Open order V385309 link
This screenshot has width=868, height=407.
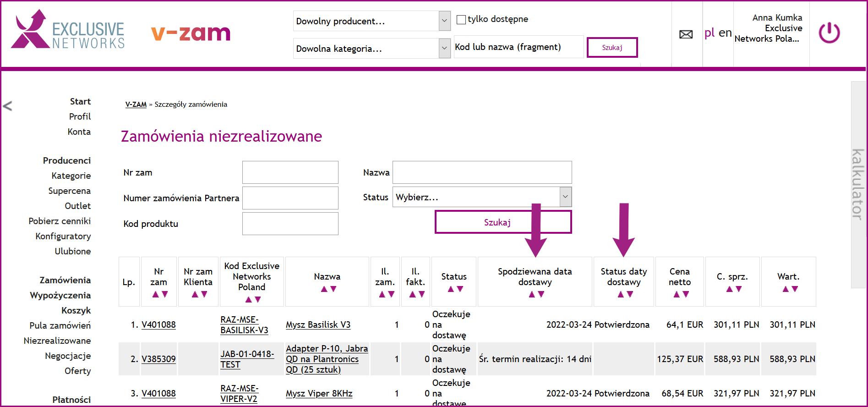[158, 359]
